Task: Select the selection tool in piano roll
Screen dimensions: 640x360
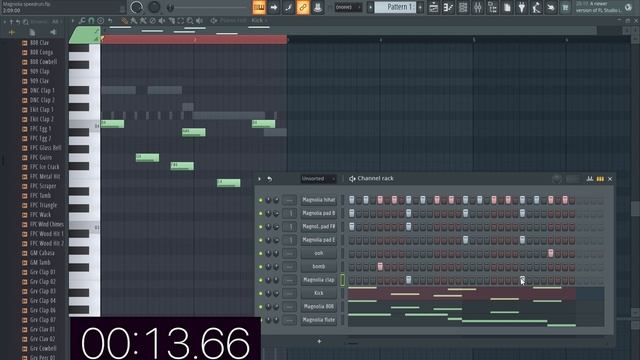Action: point(181,20)
